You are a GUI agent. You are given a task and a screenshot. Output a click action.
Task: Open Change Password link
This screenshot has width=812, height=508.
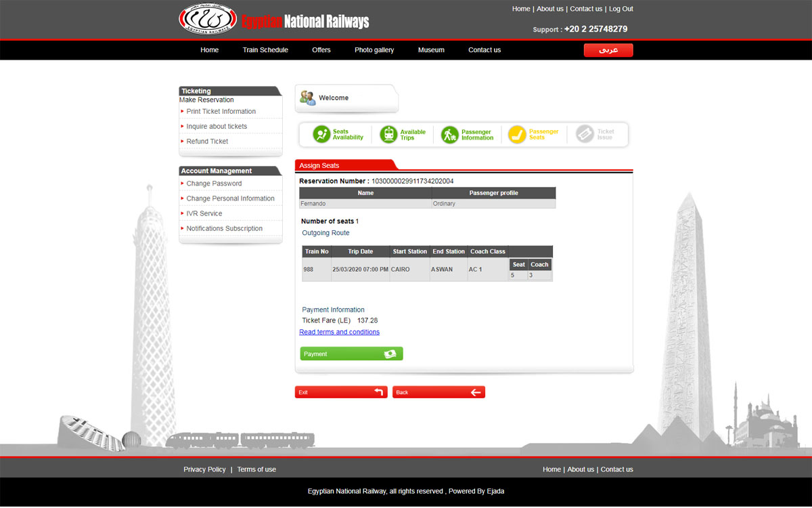(214, 184)
